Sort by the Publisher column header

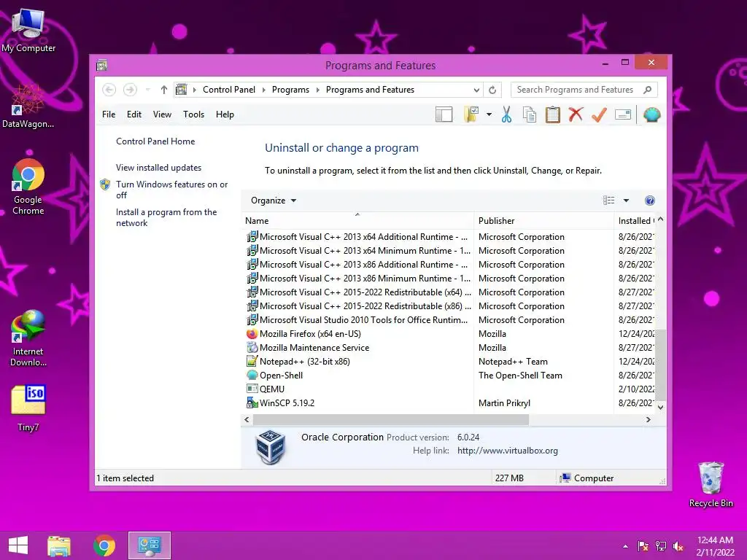click(x=543, y=220)
